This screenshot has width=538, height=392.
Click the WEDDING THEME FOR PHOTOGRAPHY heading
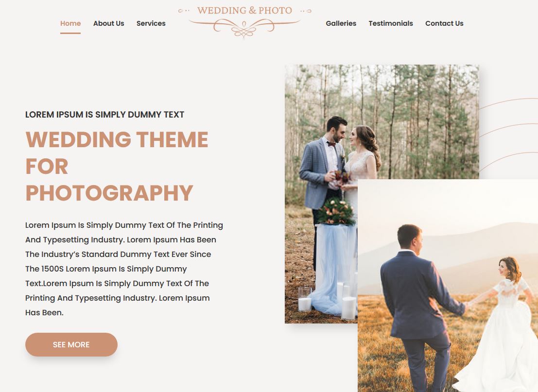pos(117,166)
